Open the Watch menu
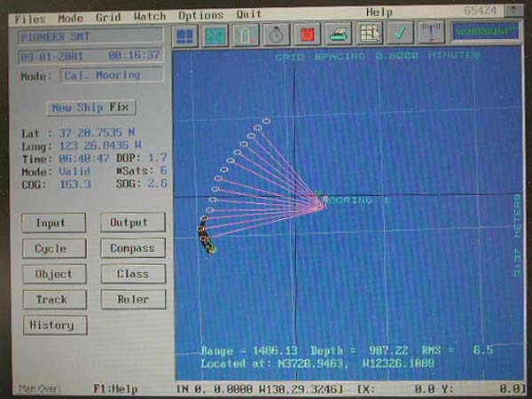 click(149, 16)
